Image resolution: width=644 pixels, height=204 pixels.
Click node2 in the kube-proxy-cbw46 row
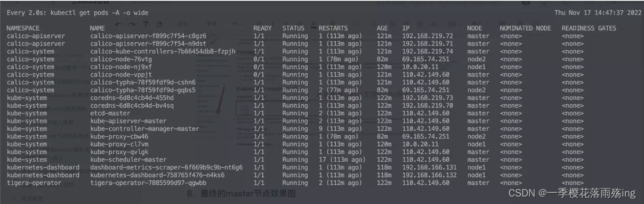(x=476, y=136)
